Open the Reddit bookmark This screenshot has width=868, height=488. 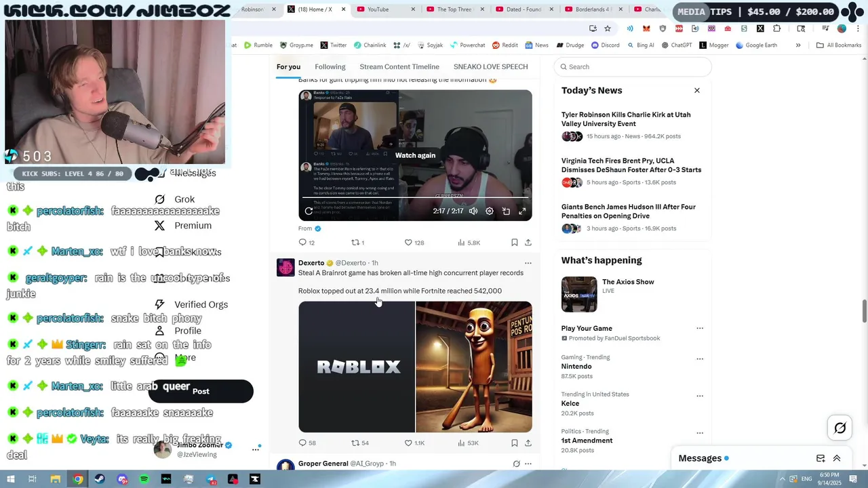(x=505, y=45)
